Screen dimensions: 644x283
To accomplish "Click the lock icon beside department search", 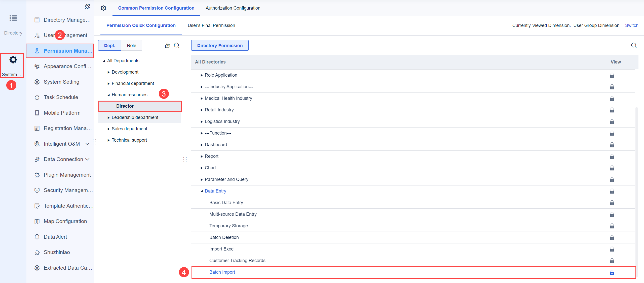I will pos(168,45).
